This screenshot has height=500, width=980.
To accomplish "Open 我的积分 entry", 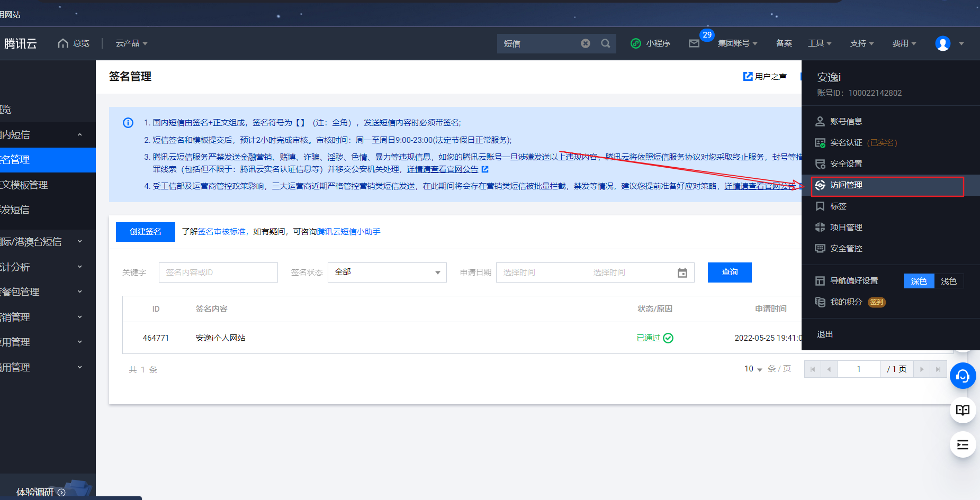I will 846,302.
